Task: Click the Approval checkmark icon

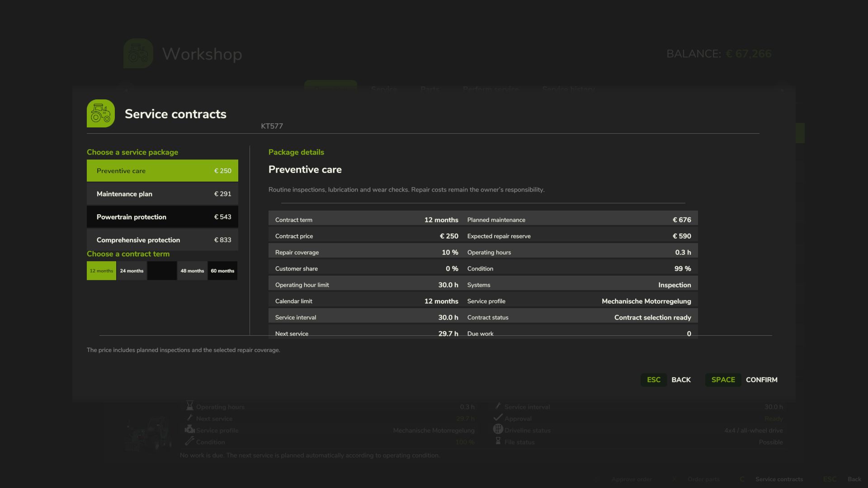Action: 498,418
